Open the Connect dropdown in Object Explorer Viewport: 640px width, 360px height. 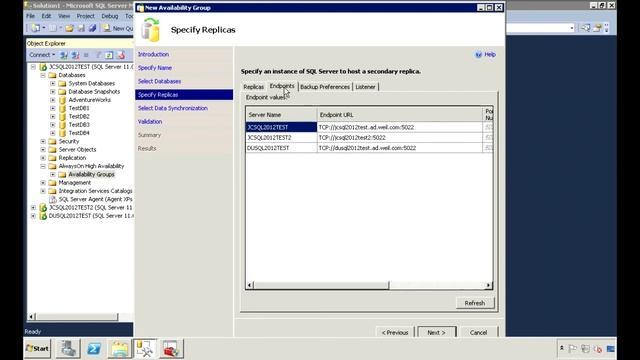pyautogui.click(x=42, y=55)
